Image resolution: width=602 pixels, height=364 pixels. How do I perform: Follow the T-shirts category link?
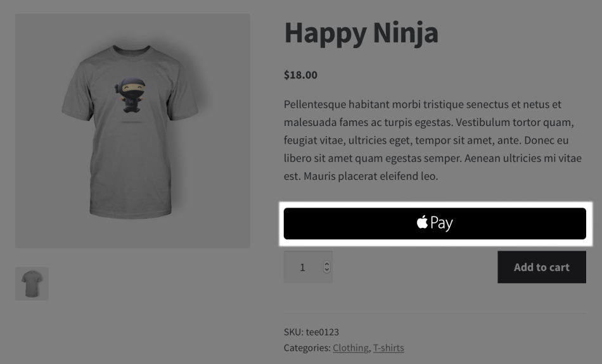pos(388,348)
